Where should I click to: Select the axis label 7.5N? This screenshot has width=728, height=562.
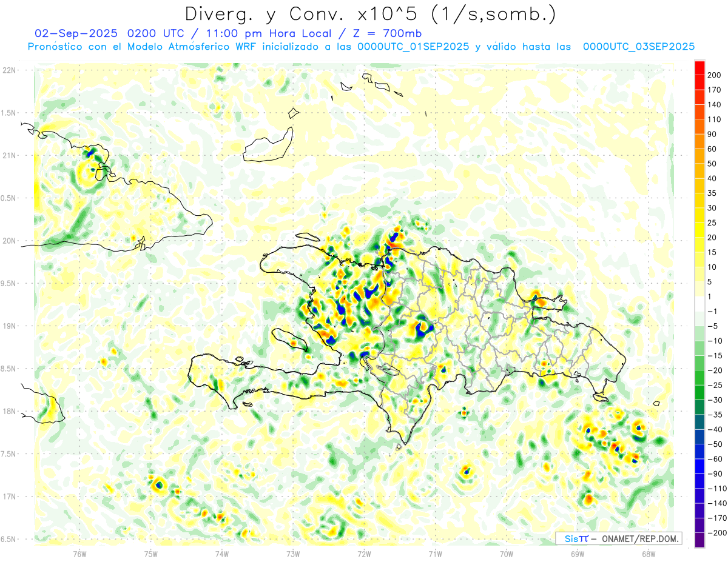(8, 454)
